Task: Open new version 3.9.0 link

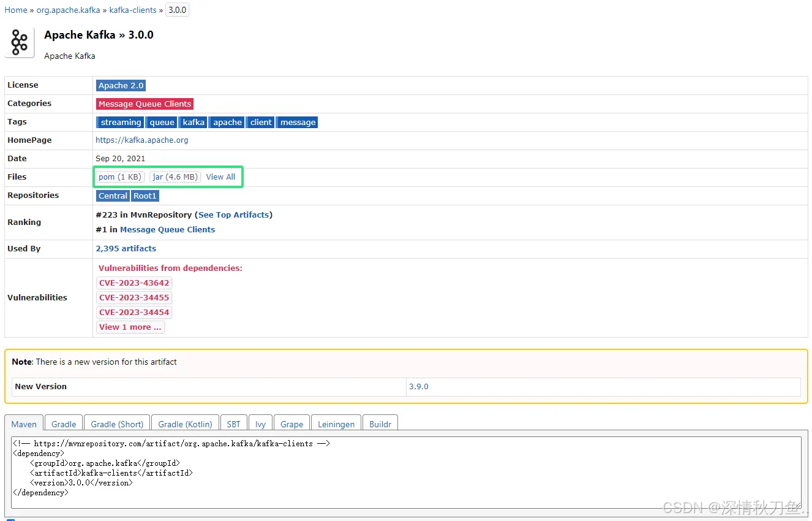Action: click(419, 387)
